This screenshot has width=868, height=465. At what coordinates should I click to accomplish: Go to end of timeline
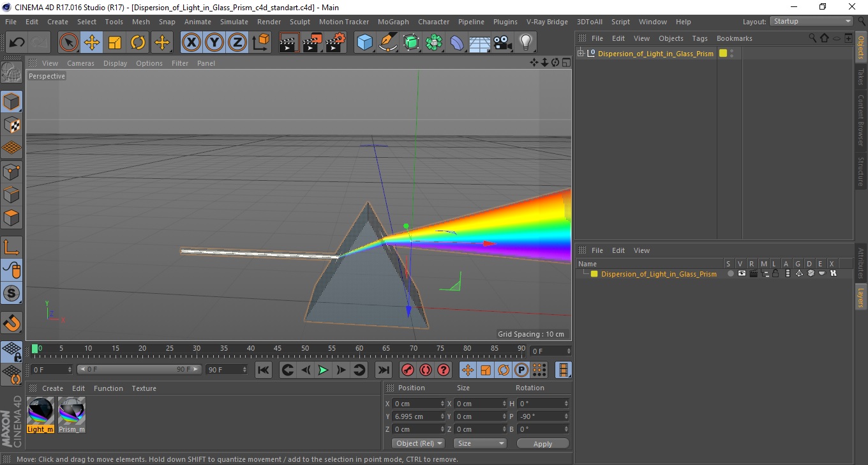(383, 370)
